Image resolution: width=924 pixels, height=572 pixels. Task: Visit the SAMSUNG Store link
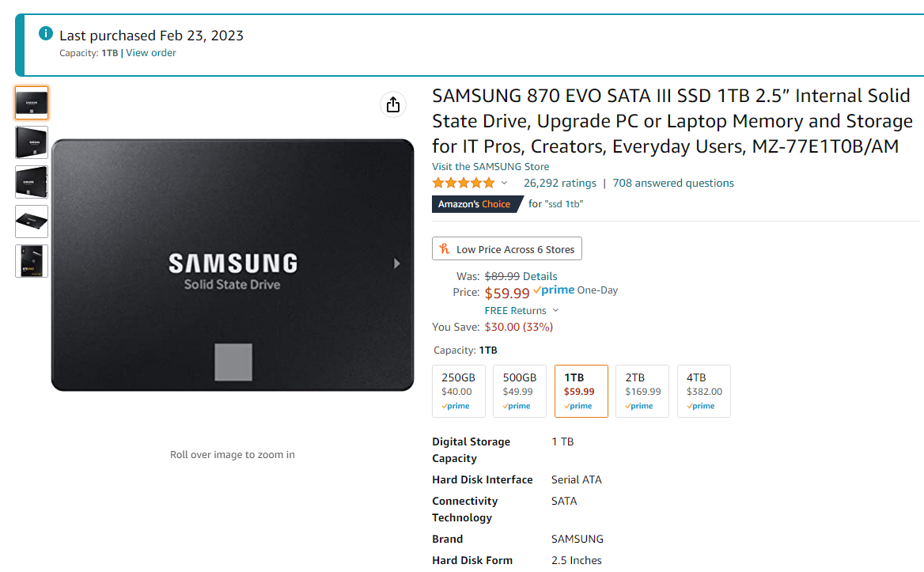pyautogui.click(x=490, y=166)
